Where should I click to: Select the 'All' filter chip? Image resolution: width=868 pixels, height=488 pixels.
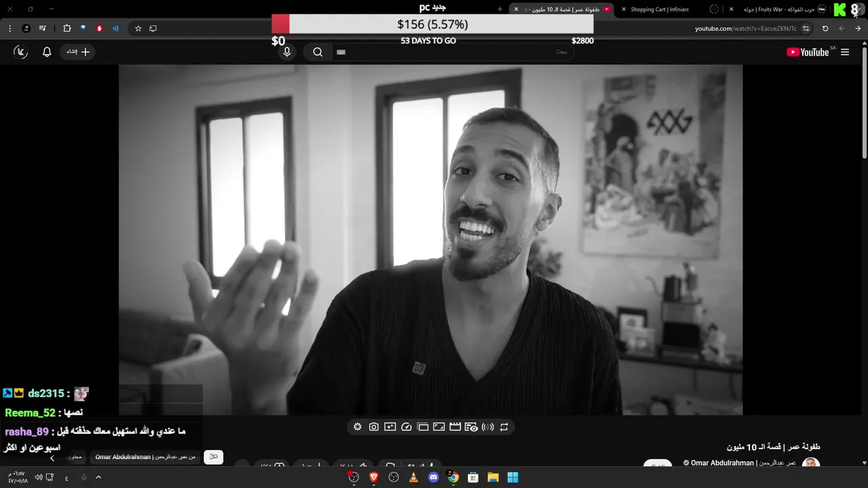(x=214, y=457)
